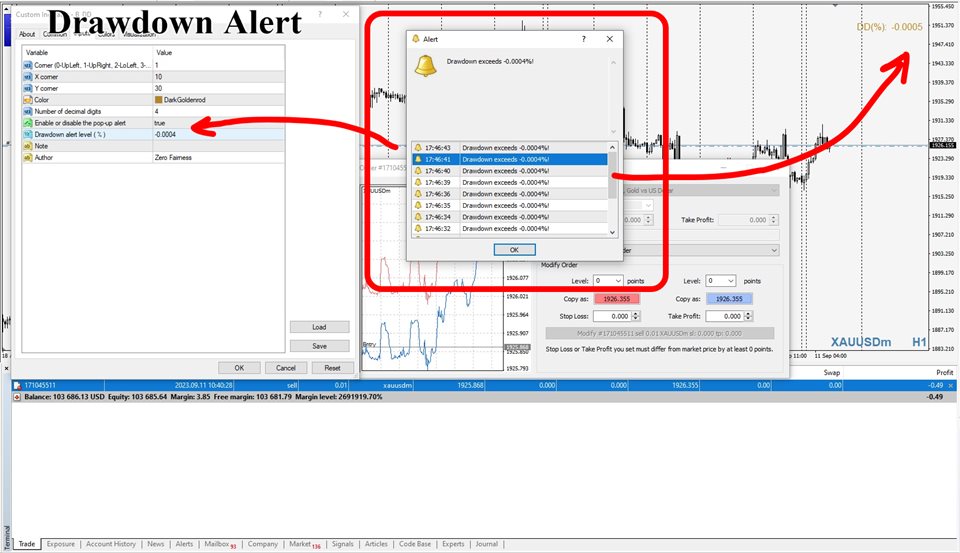Click the DarkGoldenrod color swatch value
Viewport: 960px width, 553px height.
[x=159, y=100]
